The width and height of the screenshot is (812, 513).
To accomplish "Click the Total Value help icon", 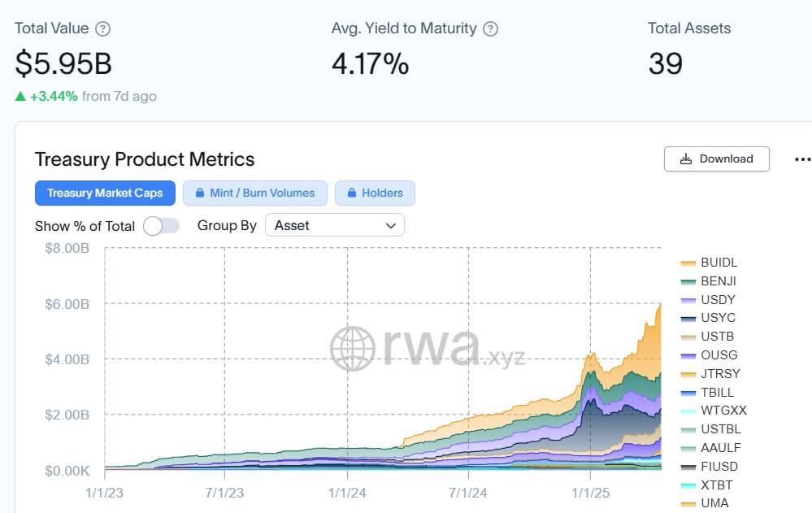I will (x=105, y=28).
